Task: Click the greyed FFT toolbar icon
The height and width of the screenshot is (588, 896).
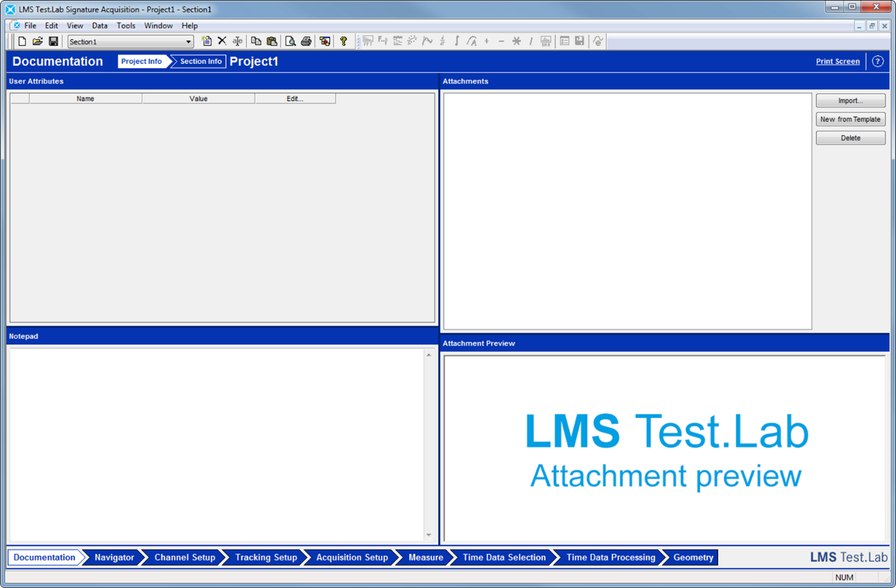Action: pyautogui.click(x=368, y=41)
